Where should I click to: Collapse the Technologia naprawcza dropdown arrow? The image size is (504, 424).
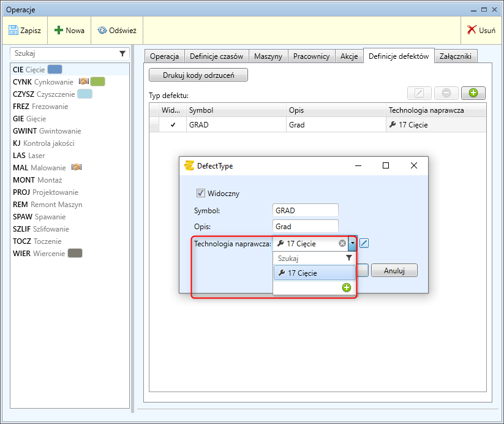pos(352,243)
